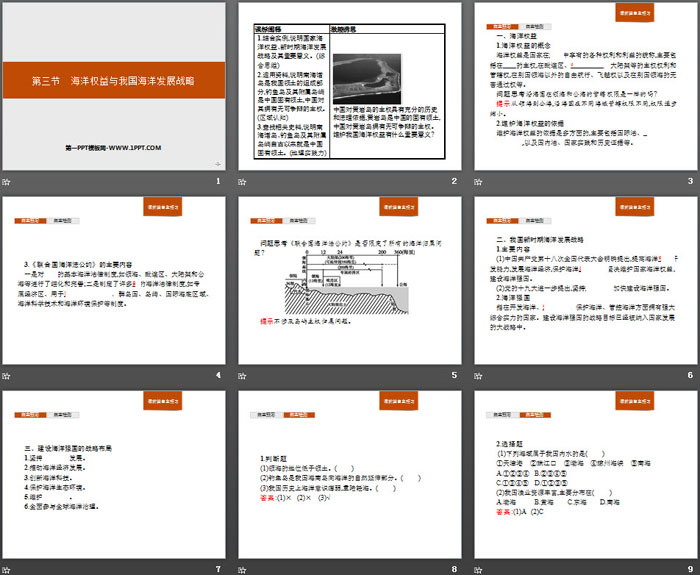Click the gray inactive tab on slide 6
700x575 pixels.
[x=534, y=221]
